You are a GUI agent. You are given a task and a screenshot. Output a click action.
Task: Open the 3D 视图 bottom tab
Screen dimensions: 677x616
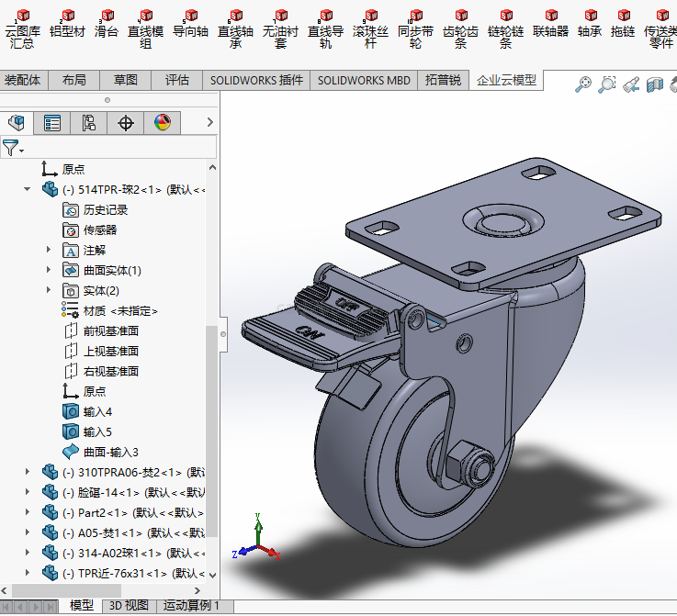pyautogui.click(x=129, y=605)
